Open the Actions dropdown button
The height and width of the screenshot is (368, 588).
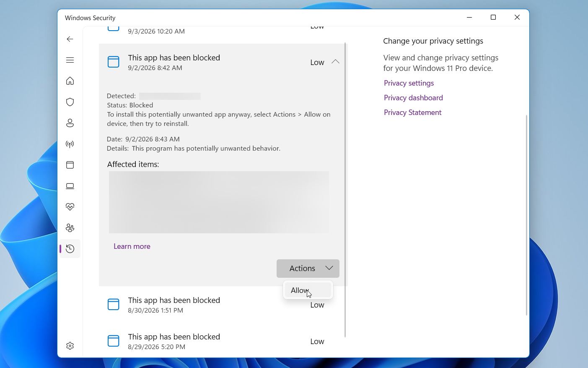click(308, 269)
